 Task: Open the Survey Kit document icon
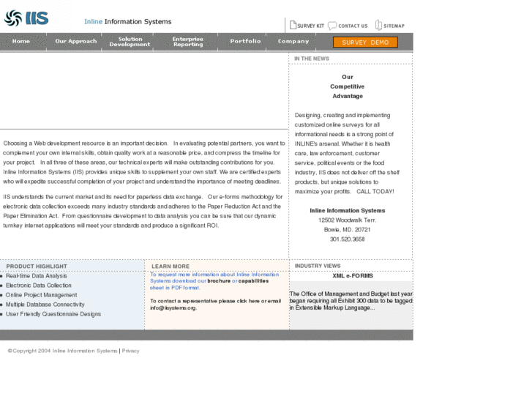pyautogui.click(x=293, y=25)
